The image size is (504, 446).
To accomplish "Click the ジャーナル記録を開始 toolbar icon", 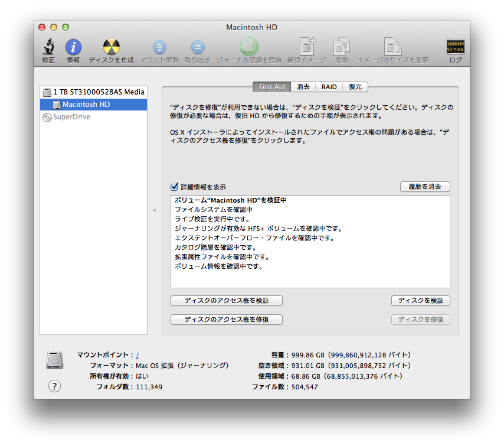I will pos(249,47).
